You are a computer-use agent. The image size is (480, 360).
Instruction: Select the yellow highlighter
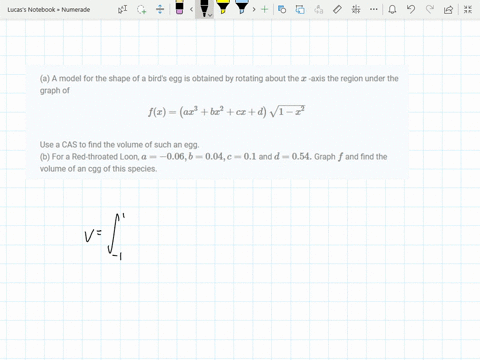click(223, 7)
